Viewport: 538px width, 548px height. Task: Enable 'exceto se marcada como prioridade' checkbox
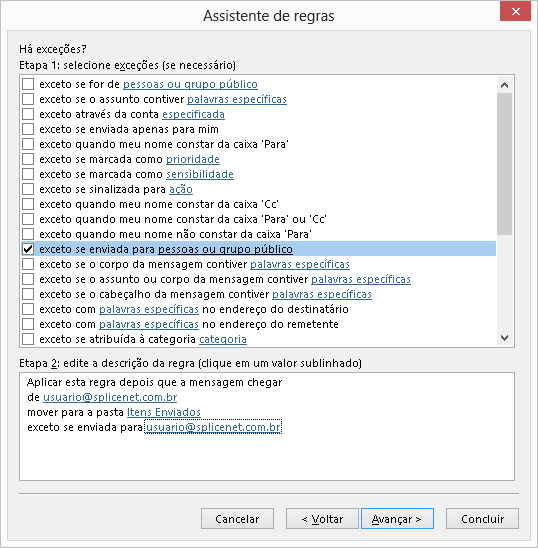click(x=28, y=159)
